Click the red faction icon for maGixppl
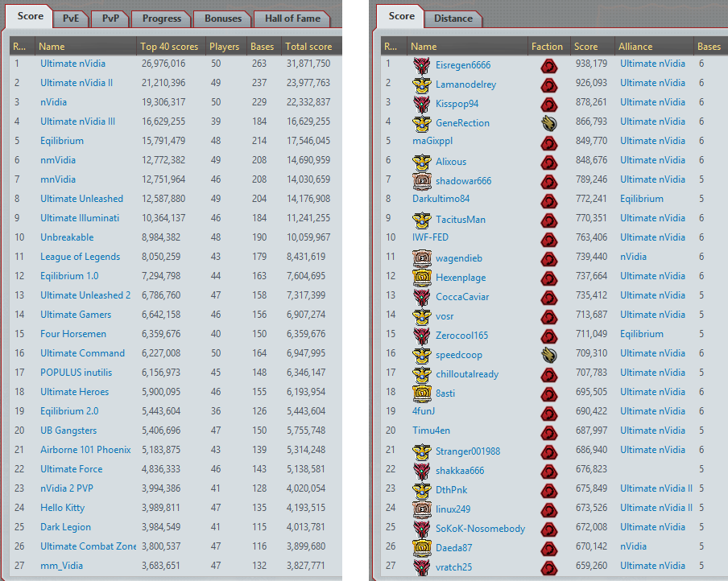Image resolution: width=728 pixels, height=581 pixels. coord(548,142)
